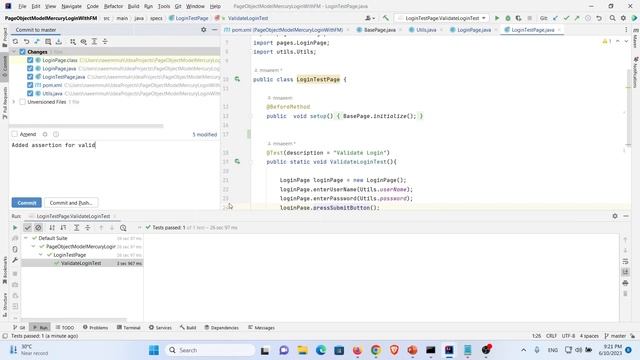
Task: Run with Coverage icon in main toolbar
Action: click(518, 18)
